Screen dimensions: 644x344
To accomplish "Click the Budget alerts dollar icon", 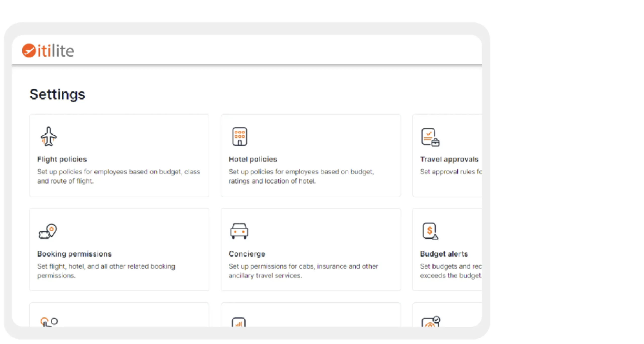I will (x=430, y=231).
